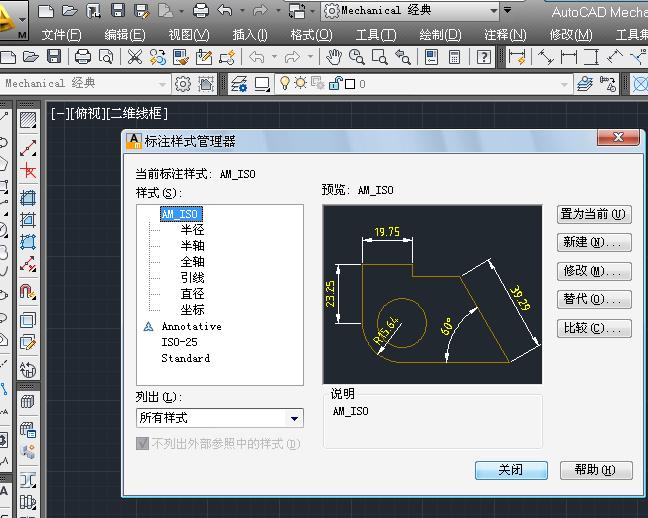Open the 注释(N) menu
This screenshot has height=518, width=648.
(505, 35)
